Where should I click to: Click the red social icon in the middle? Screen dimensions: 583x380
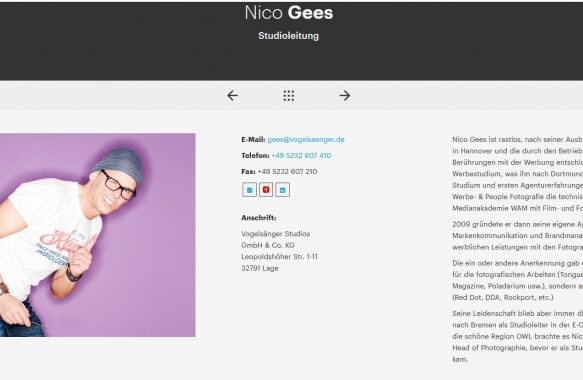tap(266, 190)
